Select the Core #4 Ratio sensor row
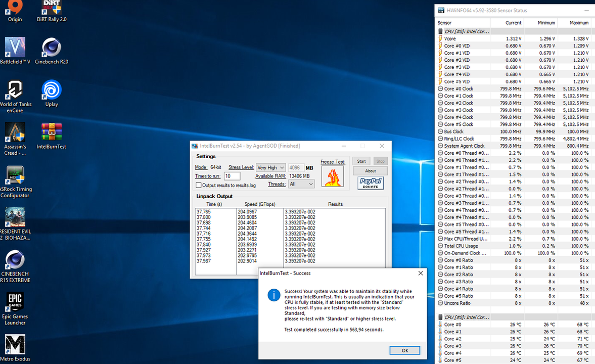The width and height of the screenshot is (595, 364). (515, 289)
